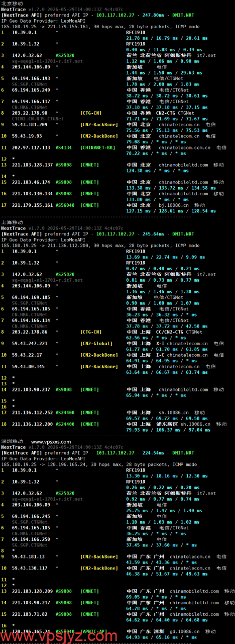
Task: Click hop IP address 221.183.128.137
Action: point(32,165)
